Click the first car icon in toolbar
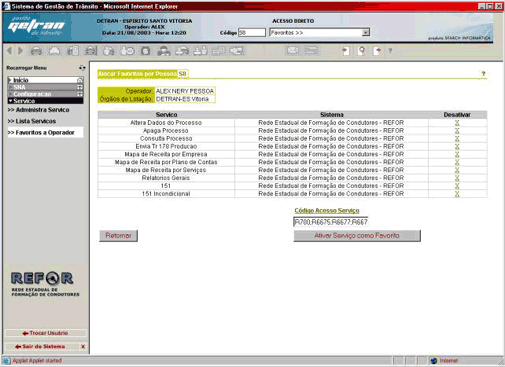 click(36, 51)
